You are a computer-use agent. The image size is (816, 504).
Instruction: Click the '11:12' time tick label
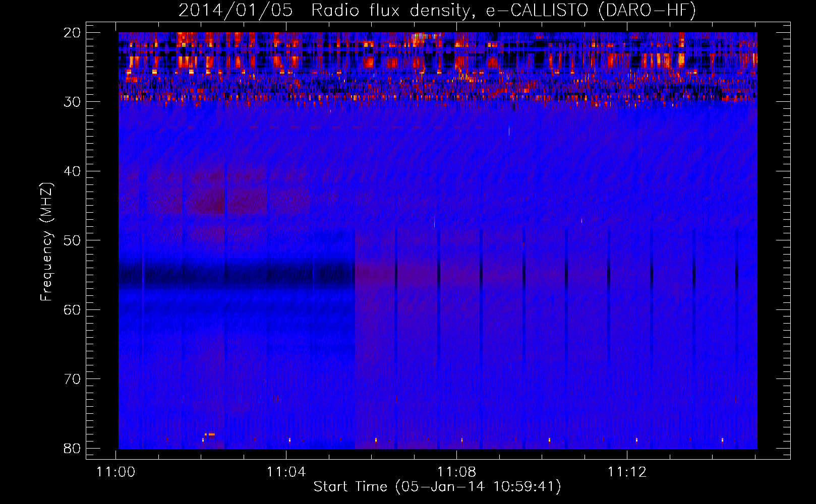tap(627, 472)
